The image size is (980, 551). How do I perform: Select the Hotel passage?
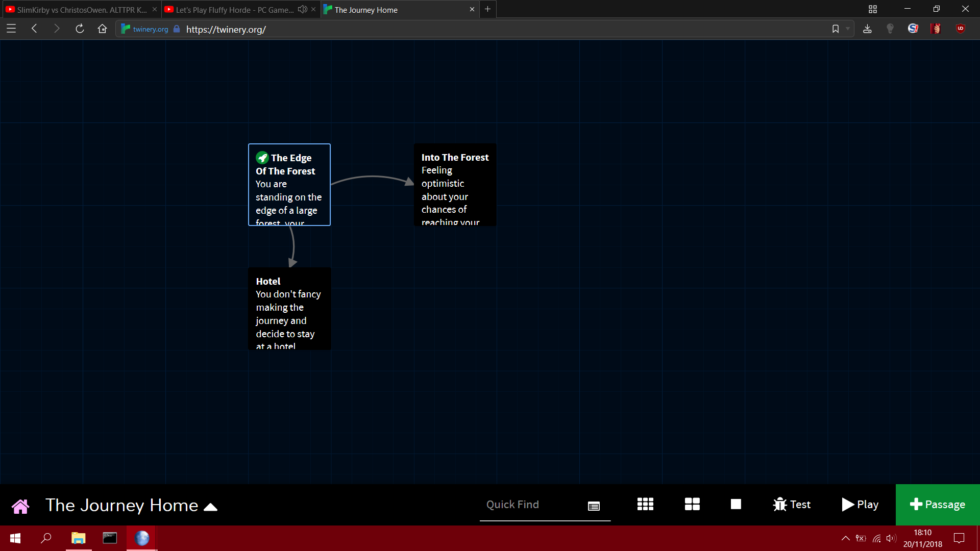click(x=289, y=309)
